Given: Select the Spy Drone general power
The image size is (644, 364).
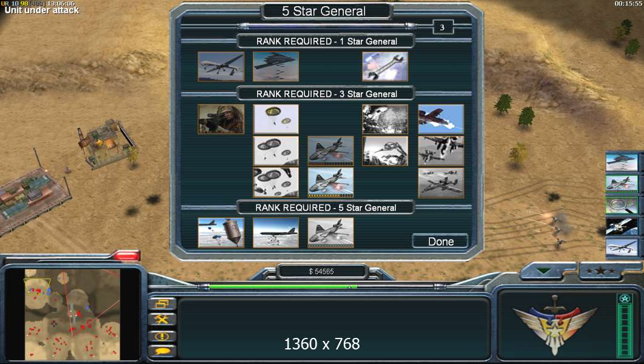Looking at the screenshot, I should pos(221,67).
